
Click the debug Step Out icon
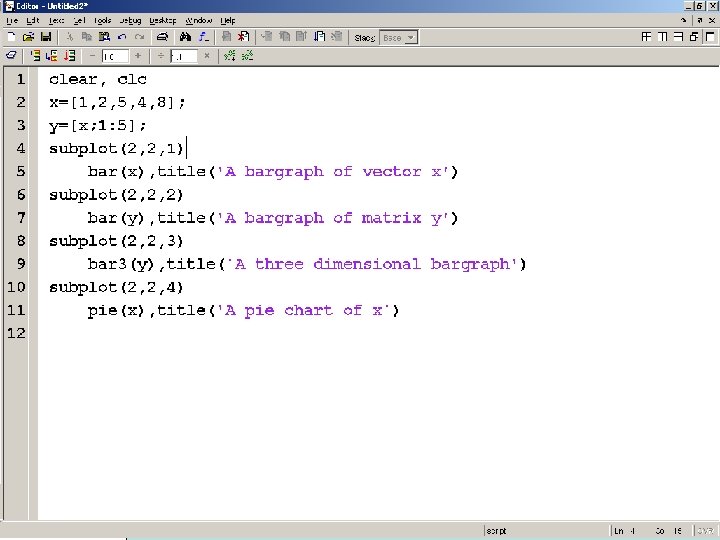[x=302, y=37]
